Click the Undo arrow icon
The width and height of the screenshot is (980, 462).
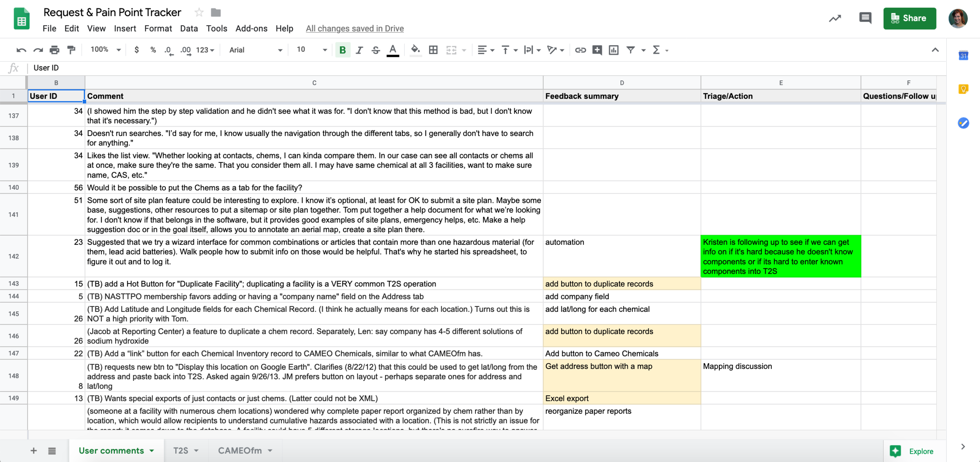(x=21, y=50)
